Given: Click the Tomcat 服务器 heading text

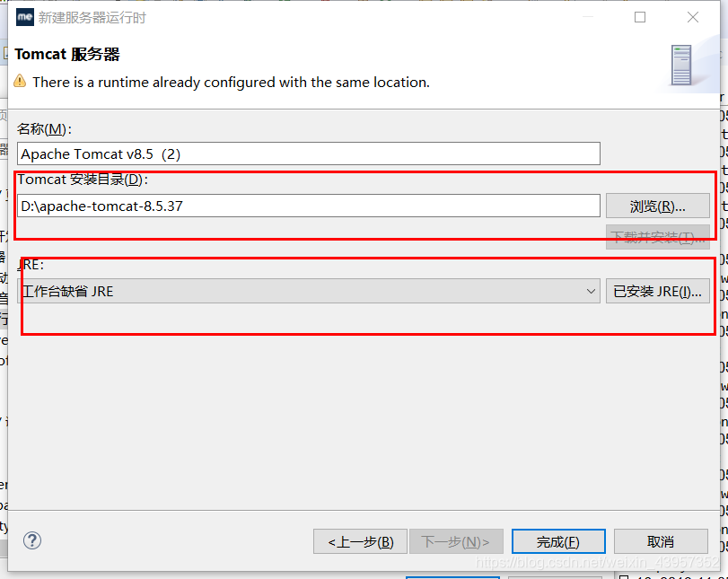Looking at the screenshot, I should tap(67, 55).
